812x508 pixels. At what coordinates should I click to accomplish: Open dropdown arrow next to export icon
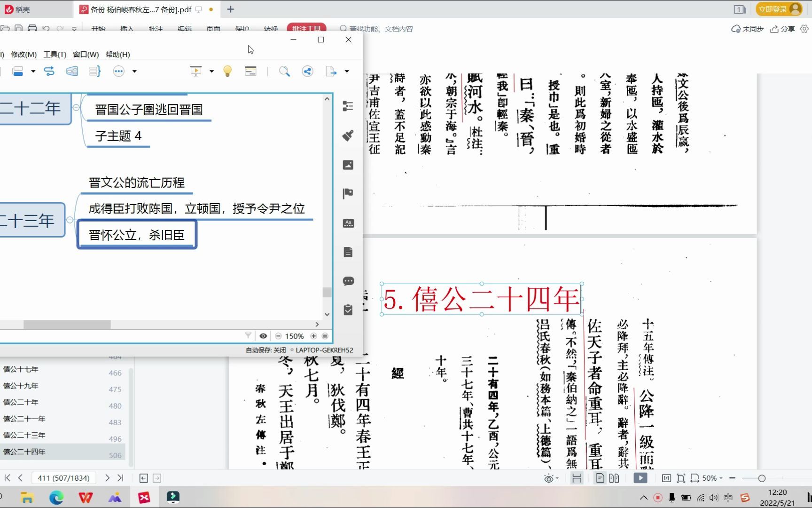pyautogui.click(x=347, y=71)
